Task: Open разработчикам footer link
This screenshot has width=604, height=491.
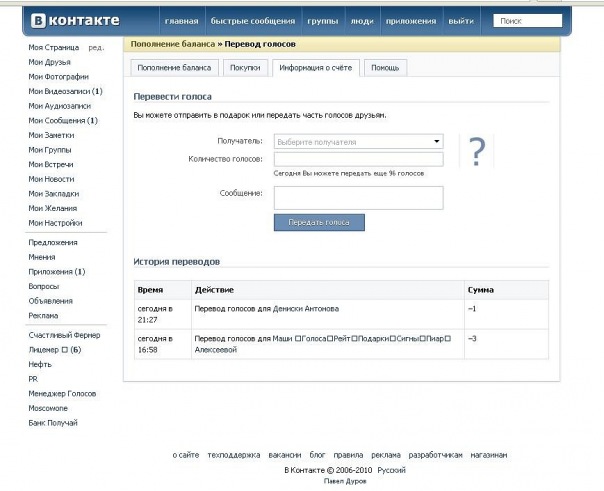Action: [435, 455]
